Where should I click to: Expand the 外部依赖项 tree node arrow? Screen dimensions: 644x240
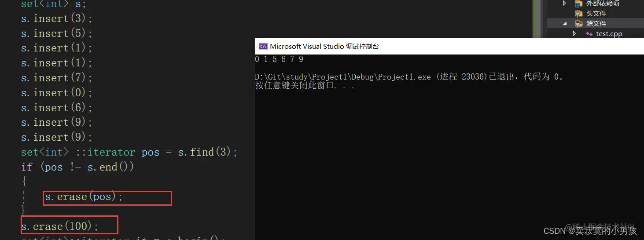pos(565,4)
